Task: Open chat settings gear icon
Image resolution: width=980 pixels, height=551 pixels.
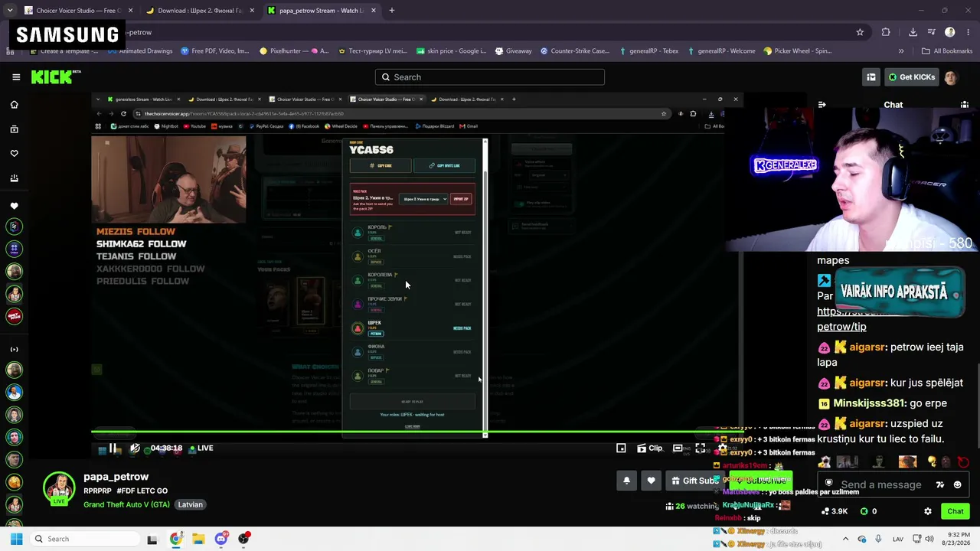Action: 928,511
